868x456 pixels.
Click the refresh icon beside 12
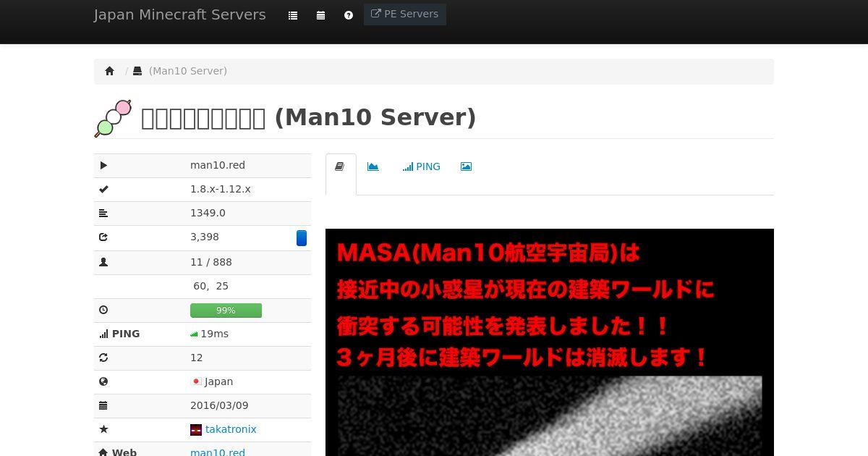(103, 358)
